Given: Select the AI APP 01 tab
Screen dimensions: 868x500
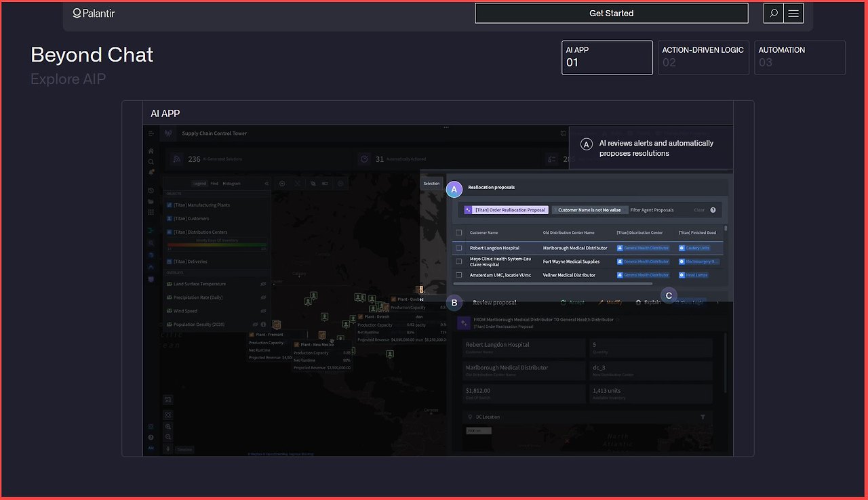Looking at the screenshot, I should click(607, 58).
